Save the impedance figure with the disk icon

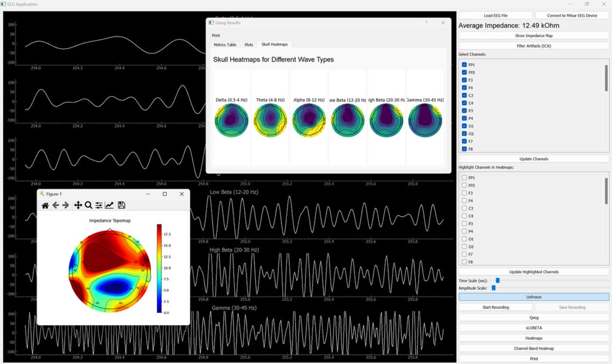pos(121,205)
